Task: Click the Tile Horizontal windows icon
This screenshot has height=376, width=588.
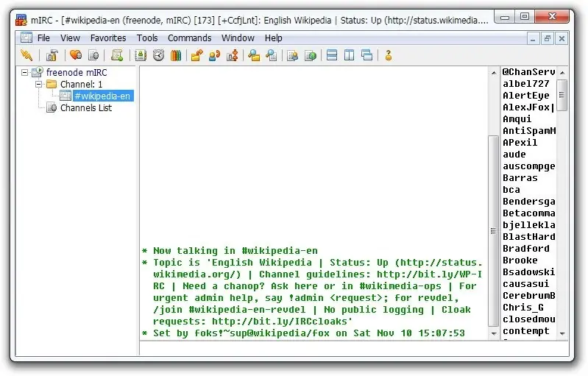Action: [332, 55]
